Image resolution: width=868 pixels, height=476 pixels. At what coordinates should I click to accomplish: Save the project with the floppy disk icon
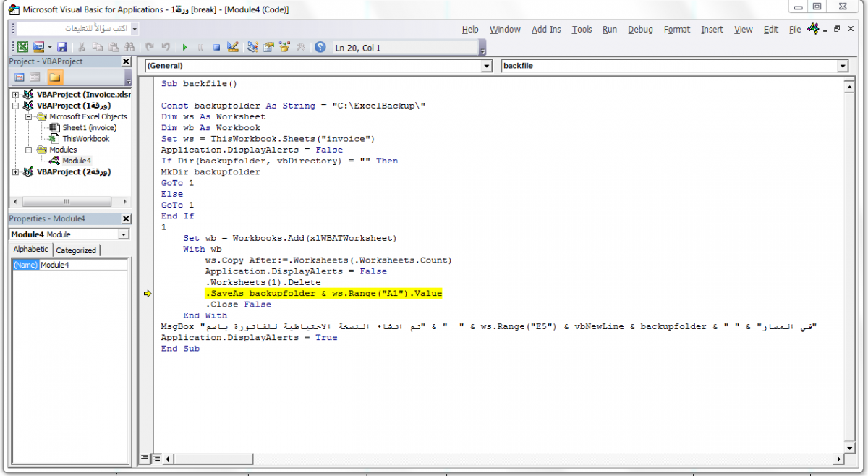click(x=62, y=47)
